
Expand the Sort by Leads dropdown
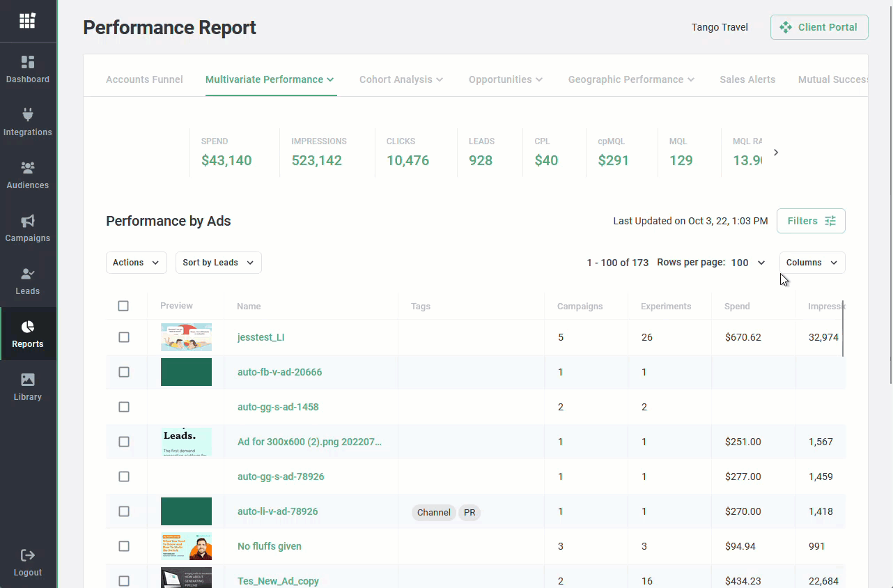218,263
